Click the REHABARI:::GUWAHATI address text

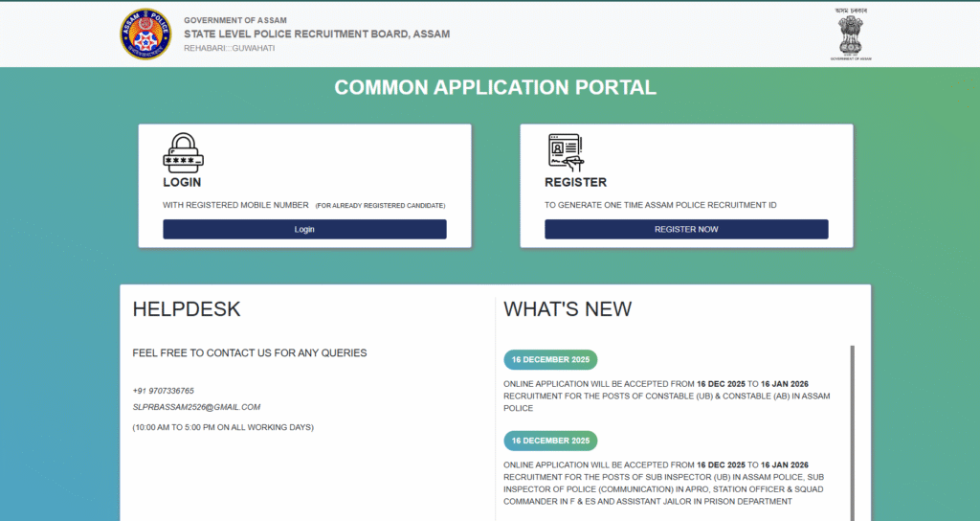click(229, 48)
